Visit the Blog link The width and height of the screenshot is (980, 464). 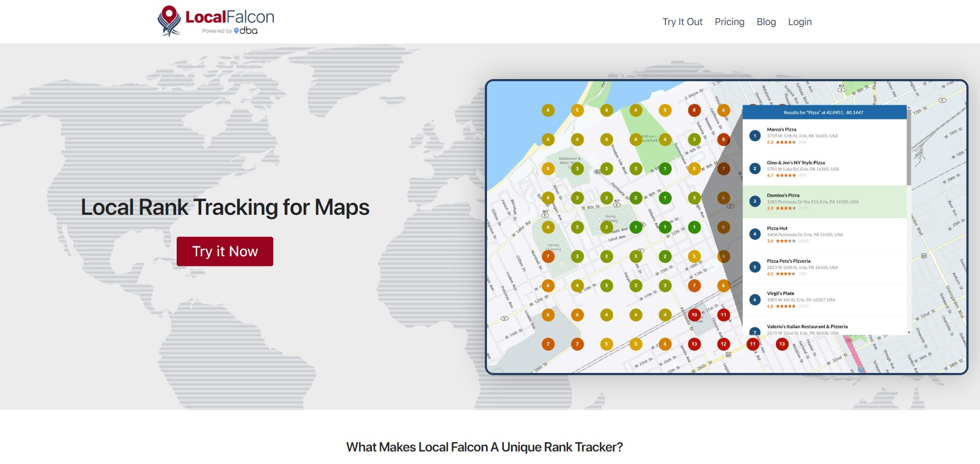click(766, 22)
